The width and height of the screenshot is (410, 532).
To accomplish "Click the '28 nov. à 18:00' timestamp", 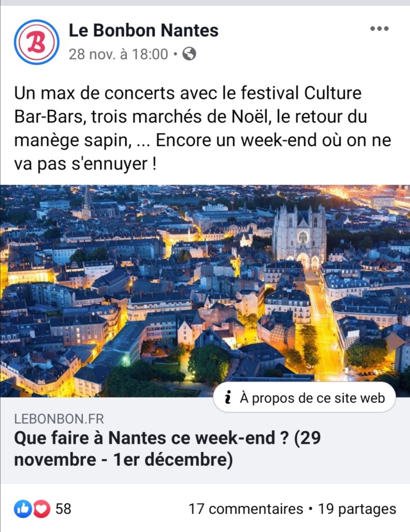I will pyautogui.click(x=118, y=54).
